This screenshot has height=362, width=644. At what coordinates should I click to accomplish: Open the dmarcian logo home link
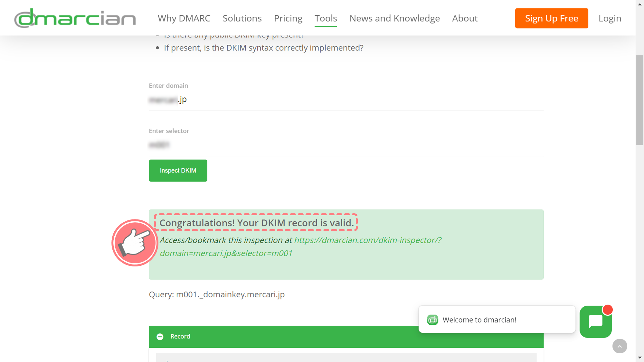tap(75, 18)
